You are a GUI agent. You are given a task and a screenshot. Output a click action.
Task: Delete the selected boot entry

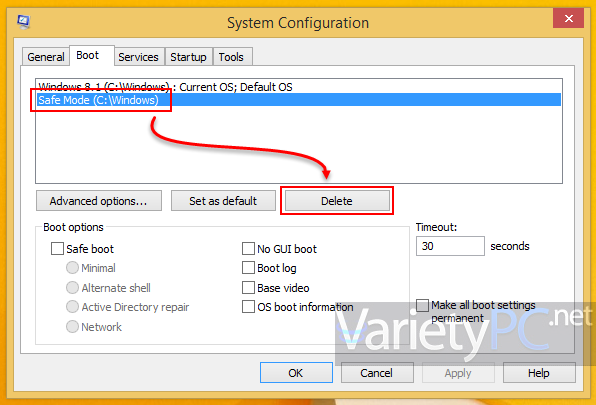coord(337,201)
